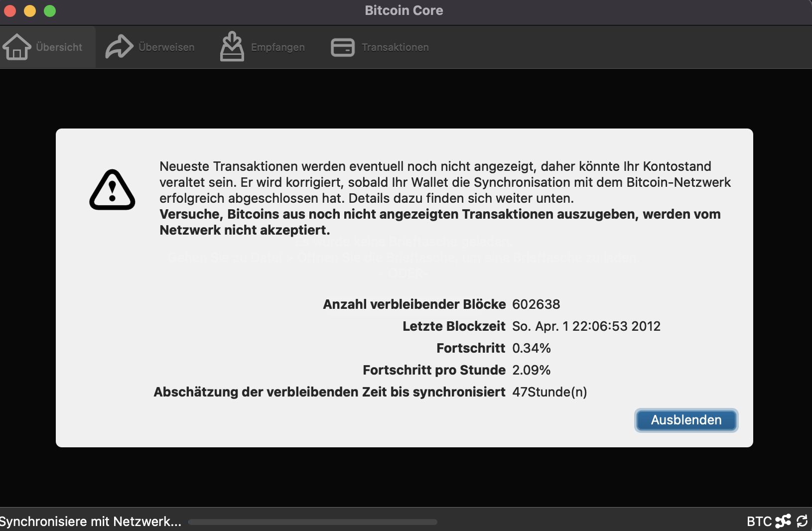
Task: Click the Bitcoin Core window title
Action: pyautogui.click(x=404, y=10)
